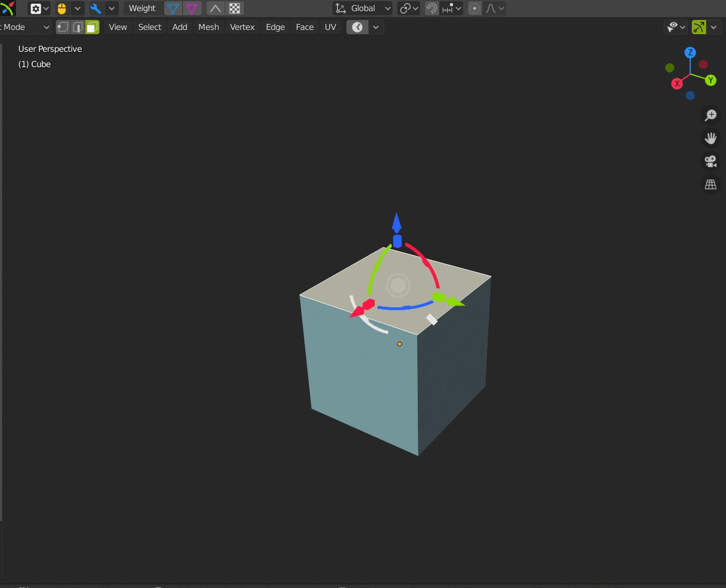This screenshot has height=588, width=726.
Task: Click the yellow mouse icon in header
Action: click(x=62, y=9)
